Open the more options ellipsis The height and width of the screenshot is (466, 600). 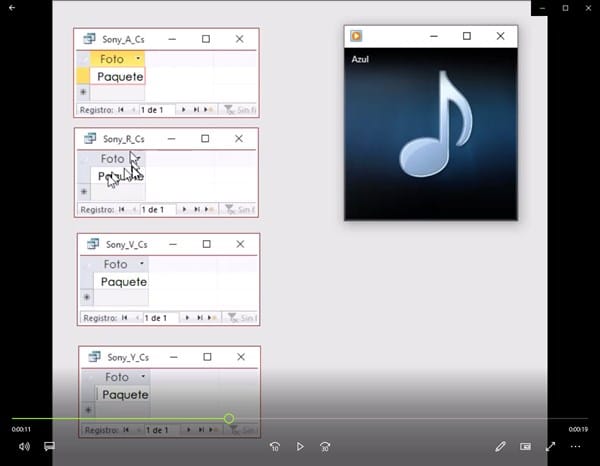pyautogui.click(x=575, y=446)
